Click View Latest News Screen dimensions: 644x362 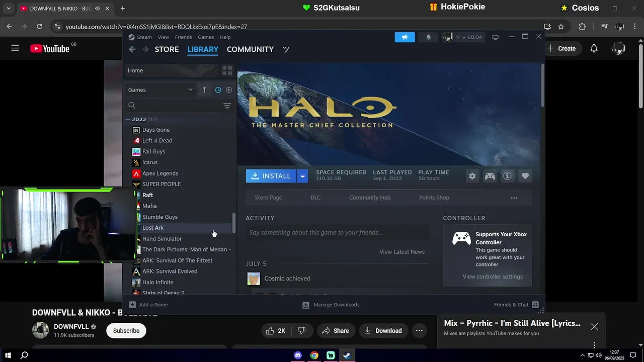tap(402, 252)
